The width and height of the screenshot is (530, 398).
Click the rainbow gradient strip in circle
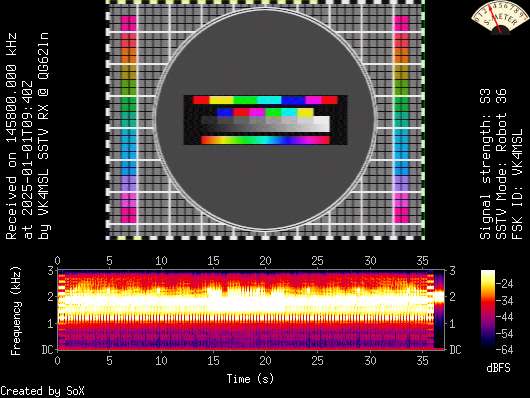[265, 140]
